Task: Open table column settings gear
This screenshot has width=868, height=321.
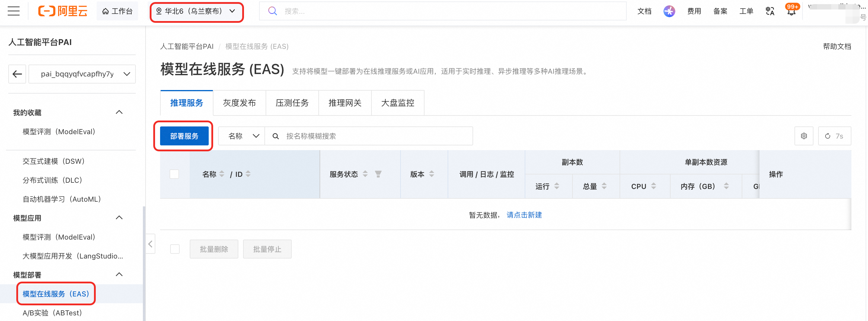Action: pyautogui.click(x=804, y=136)
